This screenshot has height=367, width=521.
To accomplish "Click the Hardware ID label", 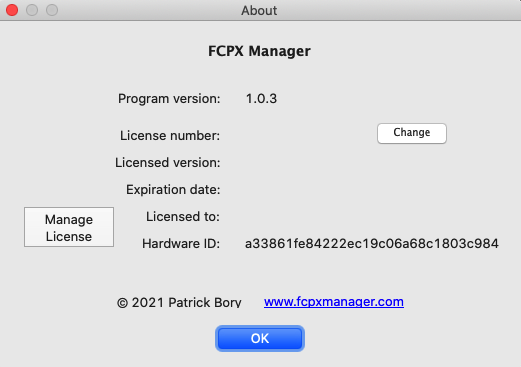I will [181, 244].
